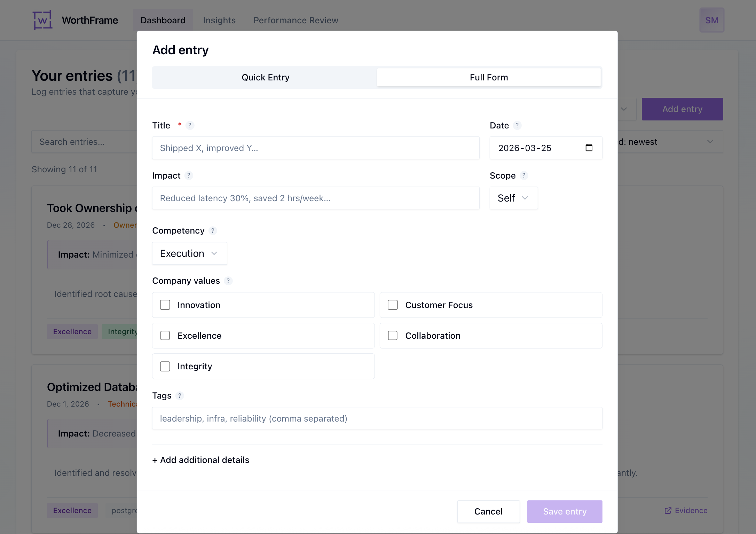Open the Insights navigation item
This screenshot has height=534, width=756.
pyautogui.click(x=219, y=20)
